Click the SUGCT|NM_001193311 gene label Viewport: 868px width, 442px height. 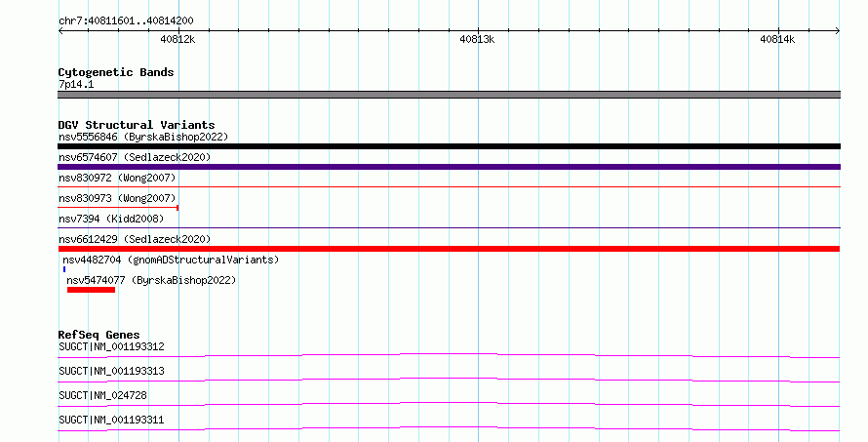coord(111,420)
